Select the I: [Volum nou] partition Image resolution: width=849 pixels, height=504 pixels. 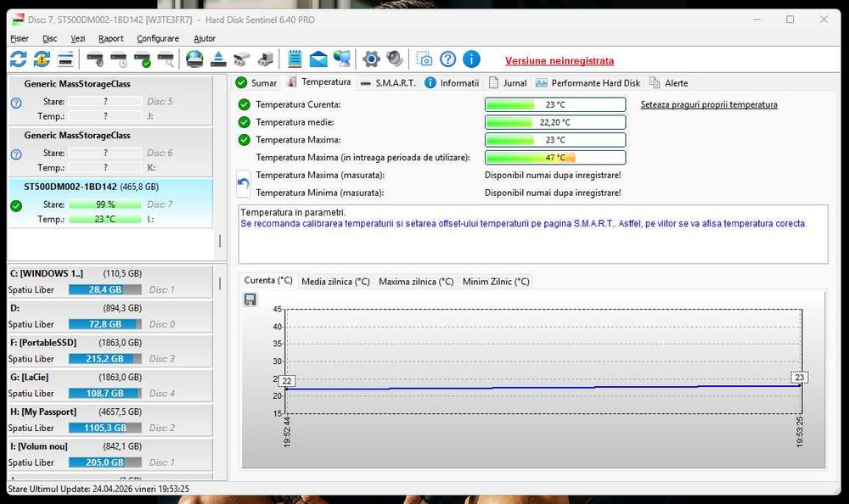(x=110, y=455)
